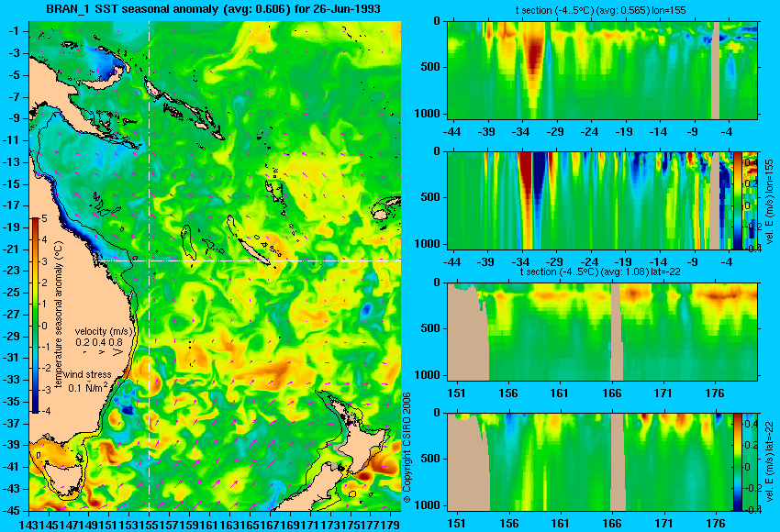Click the Fiji island on the map
780x532 pixels.
coord(381,215)
